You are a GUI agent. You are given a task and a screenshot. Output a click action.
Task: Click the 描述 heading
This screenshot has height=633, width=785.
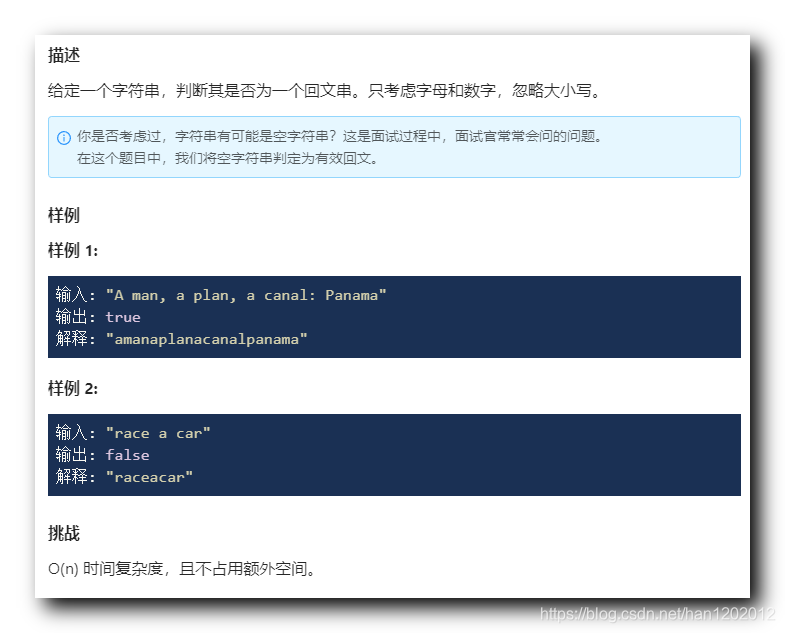pos(64,55)
